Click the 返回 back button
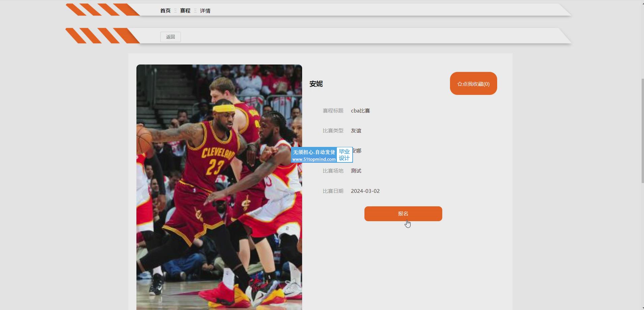The height and width of the screenshot is (310, 644). 170,37
